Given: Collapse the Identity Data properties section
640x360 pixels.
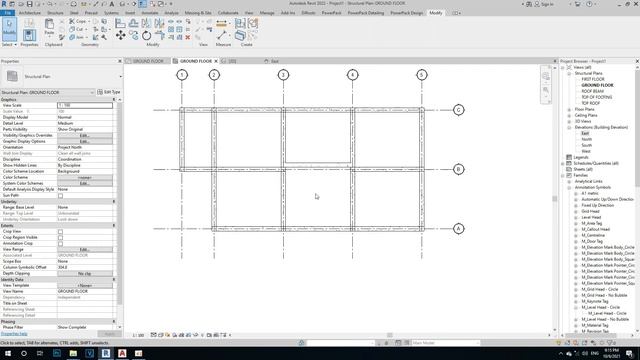Looking at the screenshot, I should 114,280.
